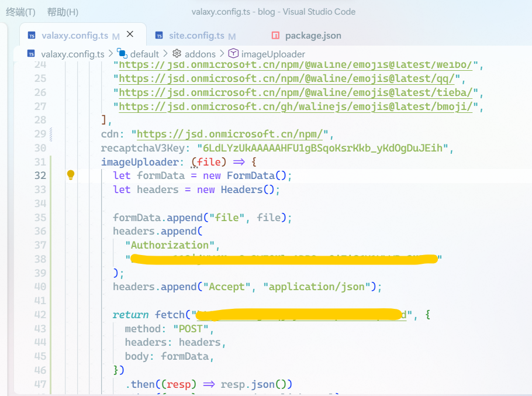Image resolution: width=532 pixels, height=396 pixels.
Task: Expand the default symbol in the breadcrumb
Action: point(144,53)
